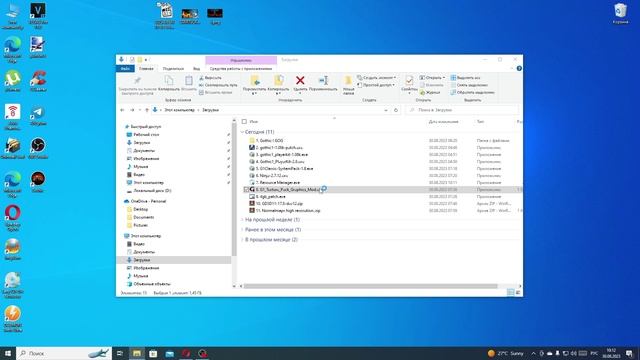Click the Windows Start button
The image size is (640, 360).
[8, 353]
